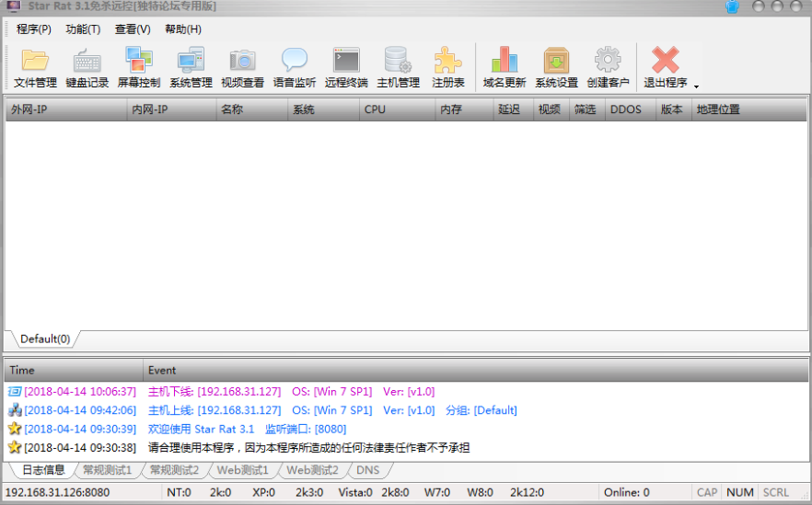Image resolution: width=812 pixels, height=505 pixels.
Task: Click the 2k12:0 counter in status bar
Action: 527,492
